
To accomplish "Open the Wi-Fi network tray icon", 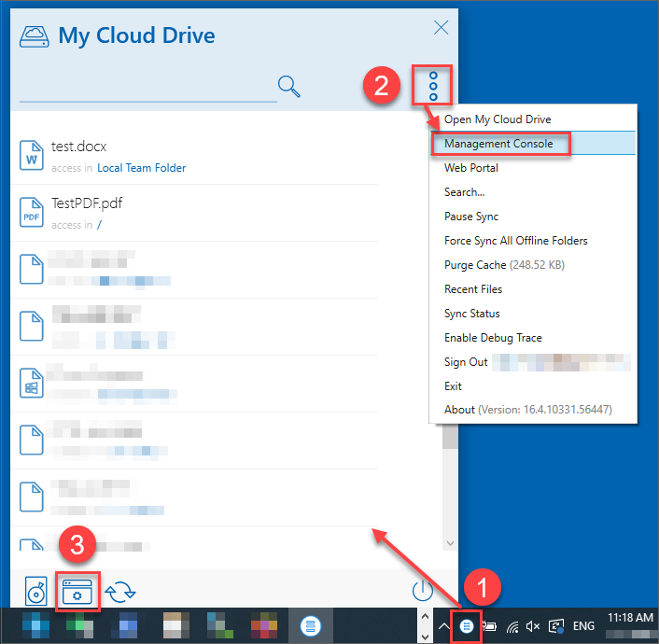I will [512, 627].
